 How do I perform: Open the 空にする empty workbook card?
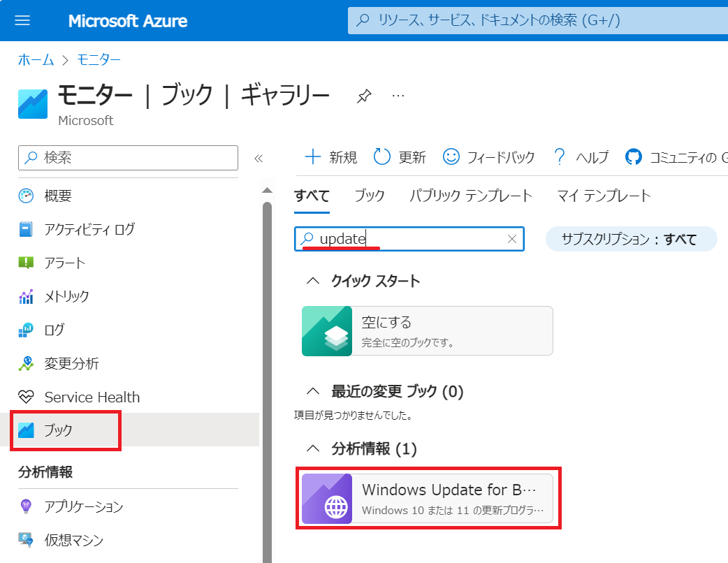427,331
